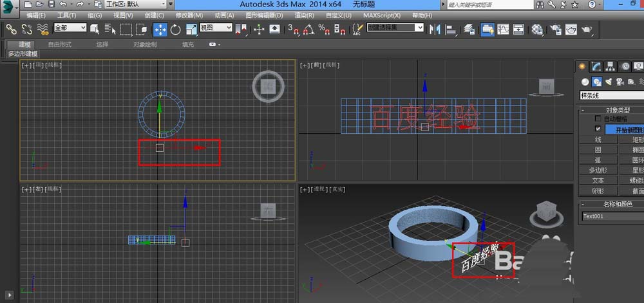Enable the 自动栅格 checkbox
Screen dimensions: 644x303
tap(598, 118)
